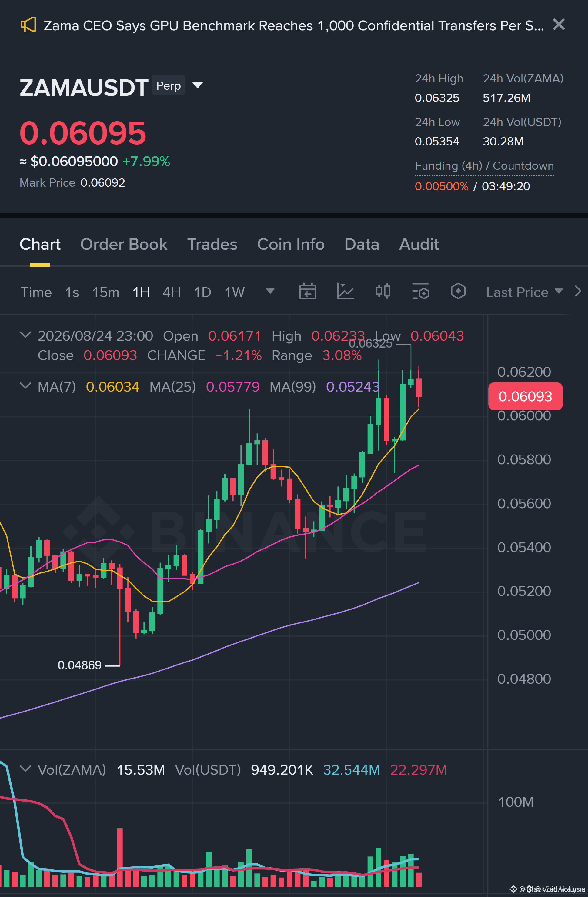Open the Data tab
Viewport: 588px width, 897px height.
pos(362,244)
